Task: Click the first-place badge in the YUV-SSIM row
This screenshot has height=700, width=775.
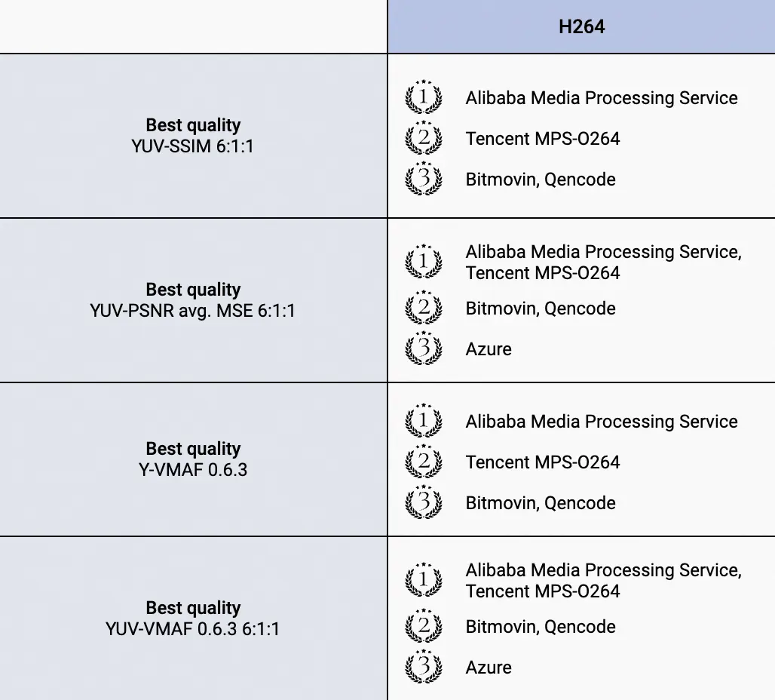Action: [x=424, y=97]
